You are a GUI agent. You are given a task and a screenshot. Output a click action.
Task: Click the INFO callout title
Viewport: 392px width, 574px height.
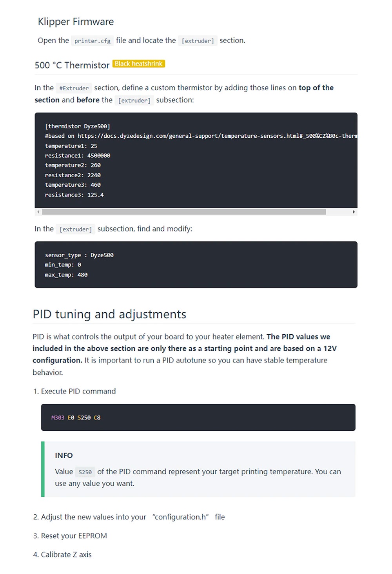[64, 456]
